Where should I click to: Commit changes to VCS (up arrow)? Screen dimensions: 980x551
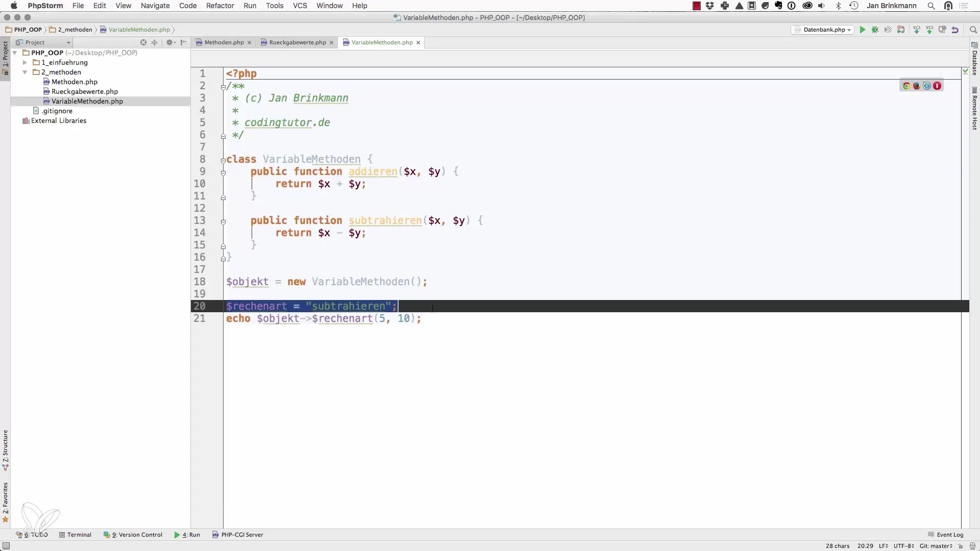[929, 30]
